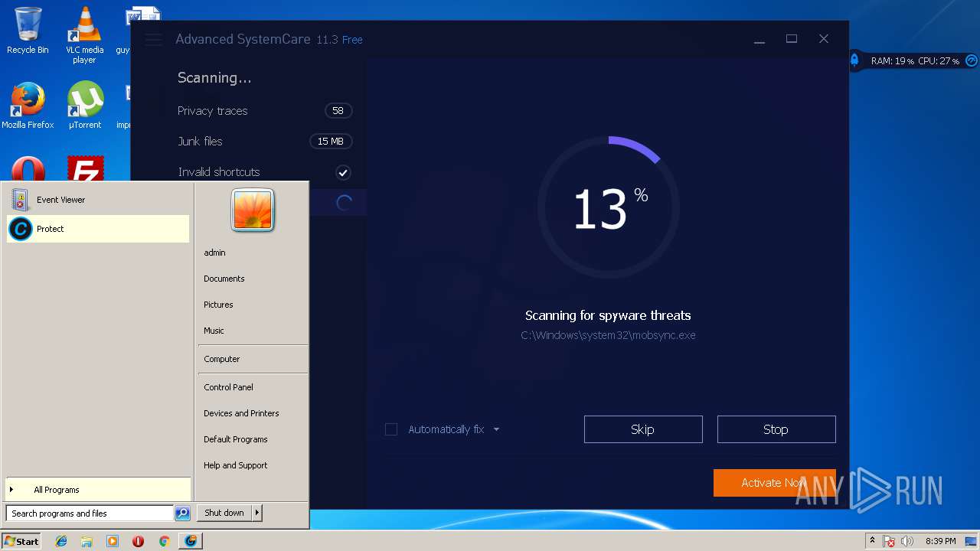
Task: Click the spinning loader icon in the scan list
Action: [x=344, y=203]
